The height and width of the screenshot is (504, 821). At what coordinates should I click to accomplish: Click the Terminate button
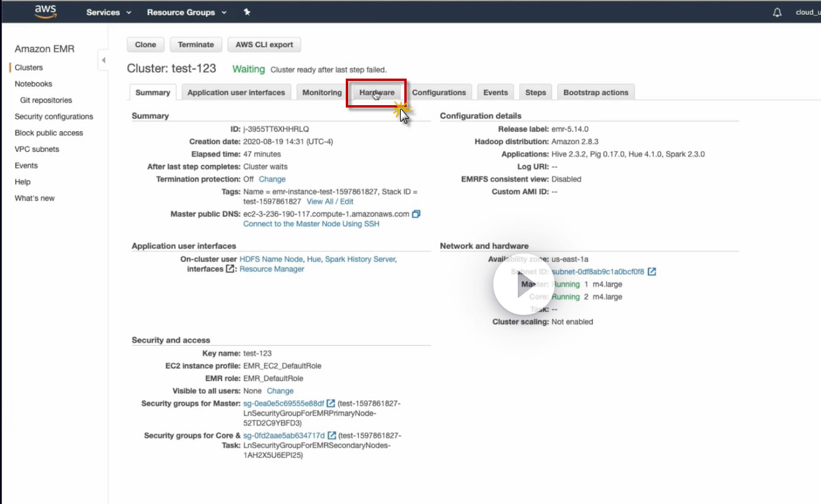tap(196, 44)
